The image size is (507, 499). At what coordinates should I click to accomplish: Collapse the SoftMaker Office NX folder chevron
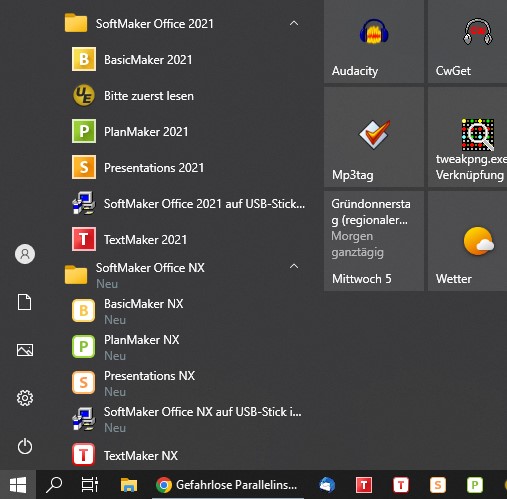(x=294, y=267)
